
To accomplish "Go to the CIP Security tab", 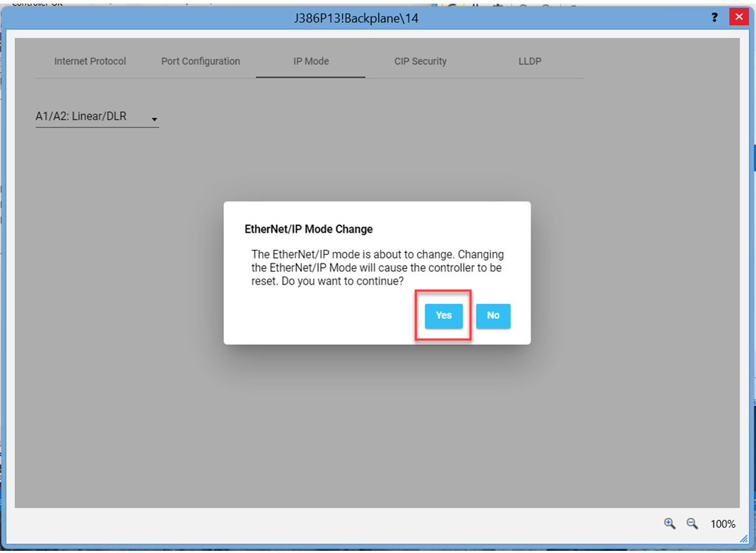I will (420, 62).
